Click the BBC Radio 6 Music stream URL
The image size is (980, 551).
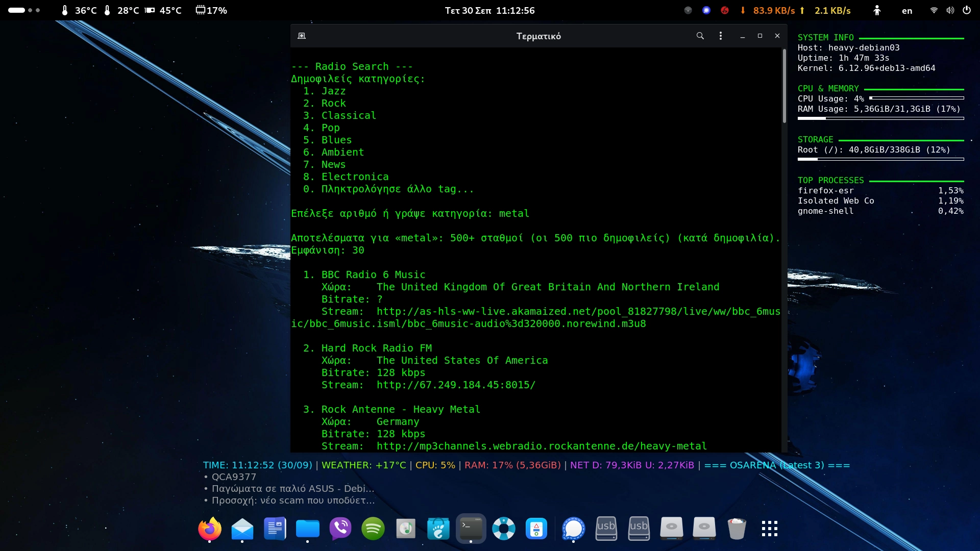[535, 317]
